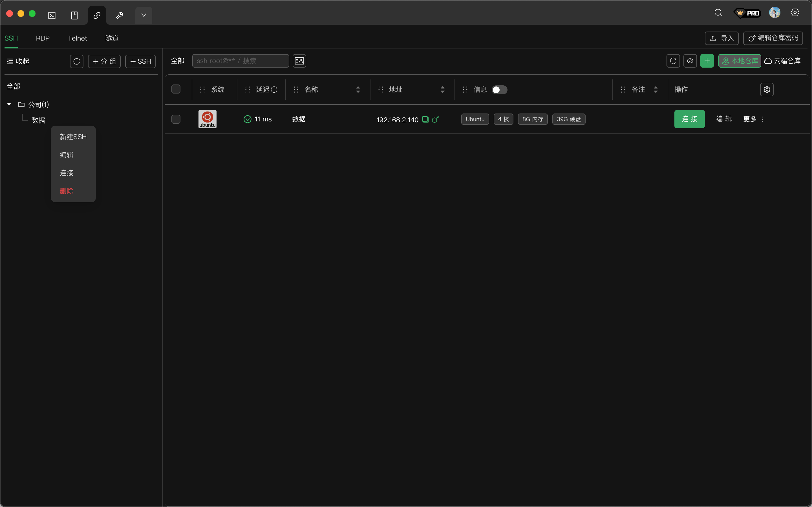Collapse the 公司(1) group

pyautogui.click(x=9, y=104)
